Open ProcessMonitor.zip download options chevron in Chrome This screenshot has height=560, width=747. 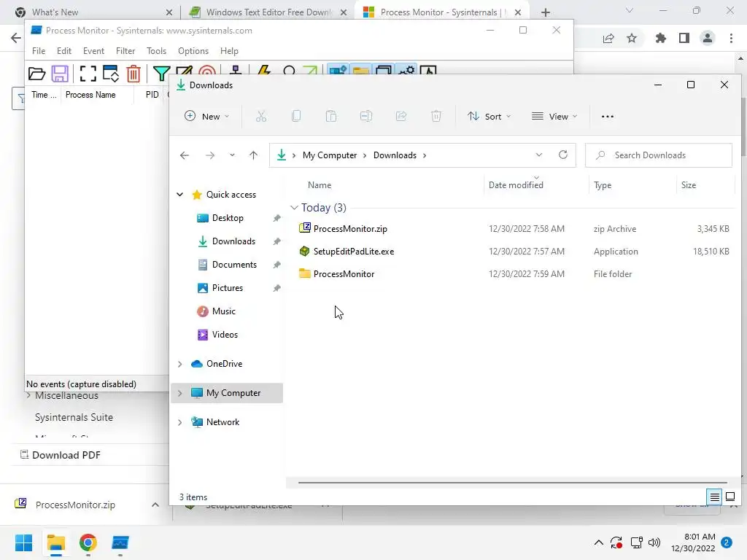[x=155, y=505]
